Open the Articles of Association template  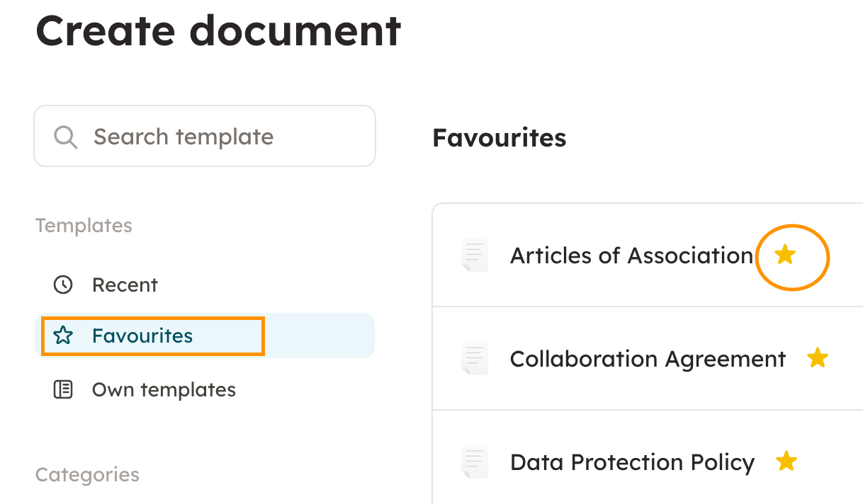click(631, 256)
